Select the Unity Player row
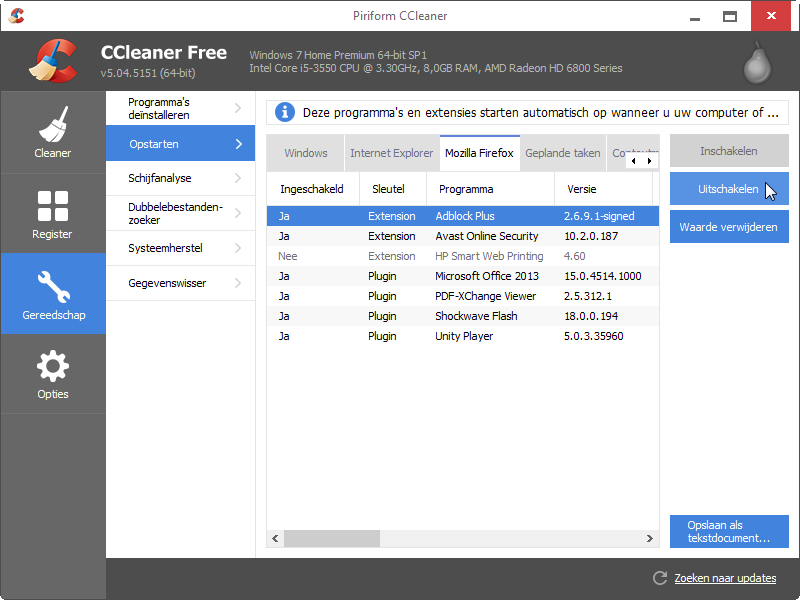This screenshot has height=600, width=800. 463,336
